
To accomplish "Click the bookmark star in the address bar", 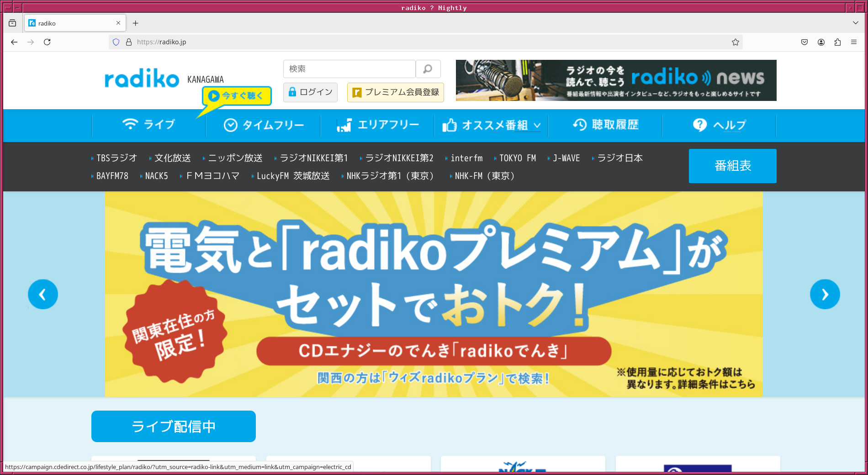I will pyautogui.click(x=736, y=42).
